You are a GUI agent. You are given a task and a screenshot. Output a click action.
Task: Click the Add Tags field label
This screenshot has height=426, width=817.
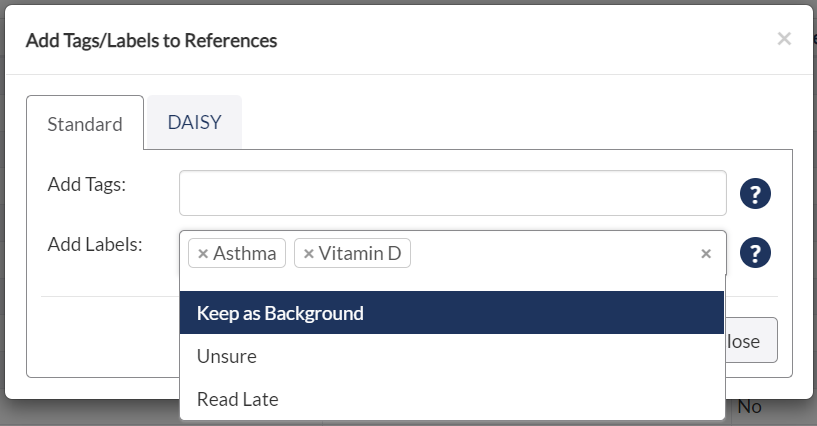pos(86,184)
